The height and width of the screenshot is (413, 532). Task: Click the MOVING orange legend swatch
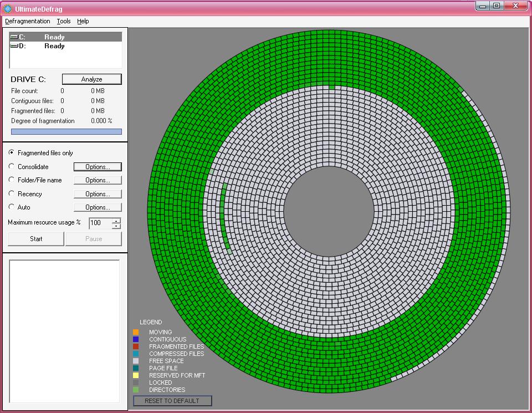(136, 332)
